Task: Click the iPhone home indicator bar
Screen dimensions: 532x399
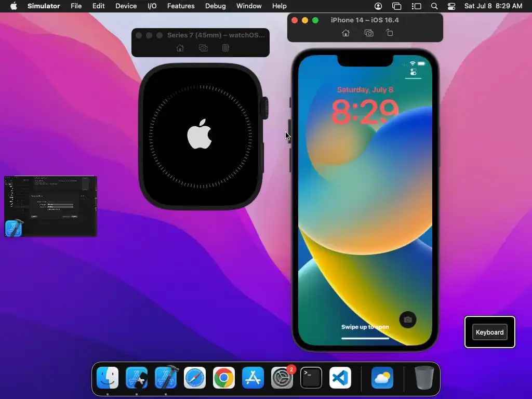Action: 365,338
